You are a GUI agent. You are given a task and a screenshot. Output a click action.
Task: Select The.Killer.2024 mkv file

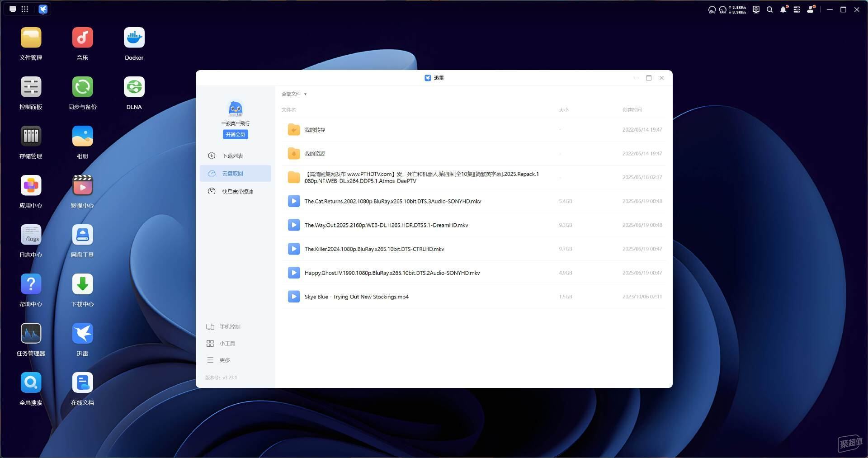tap(474, 249)
